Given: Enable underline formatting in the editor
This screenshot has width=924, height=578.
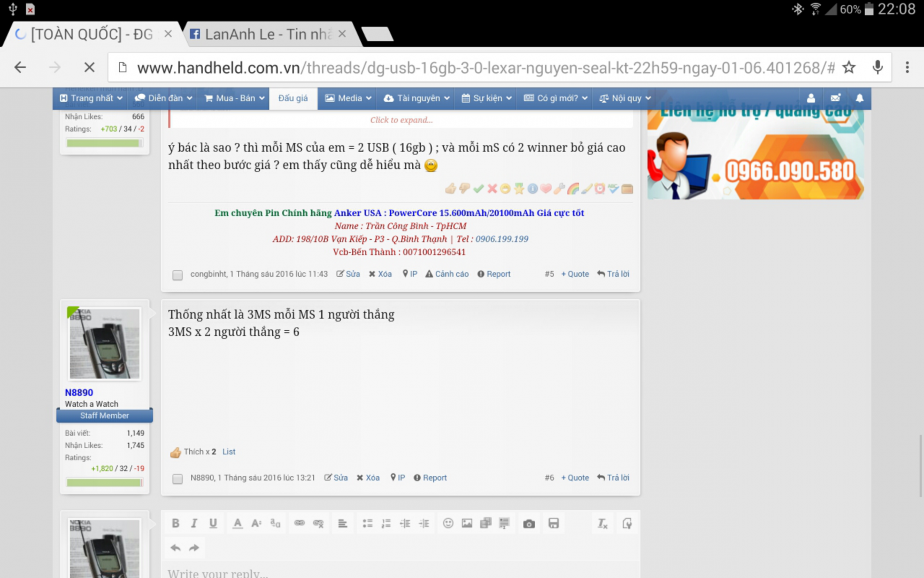Looking at the screenshot, I should (212, 523).
